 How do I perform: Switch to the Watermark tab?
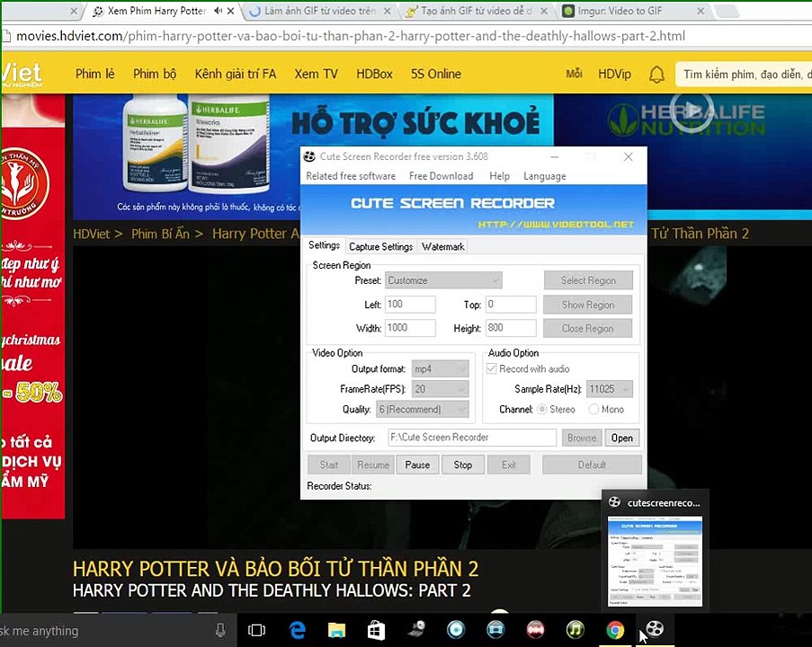click(442, 246)
